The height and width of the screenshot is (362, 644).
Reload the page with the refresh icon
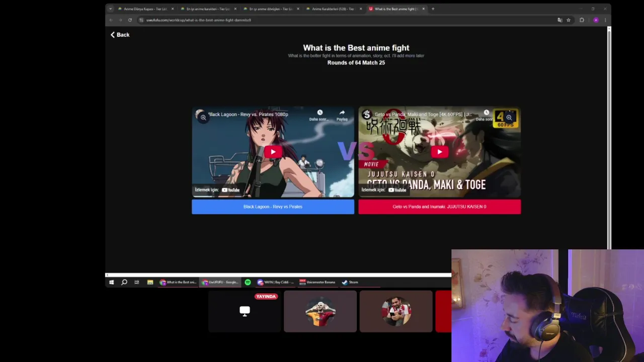(130, 20)
